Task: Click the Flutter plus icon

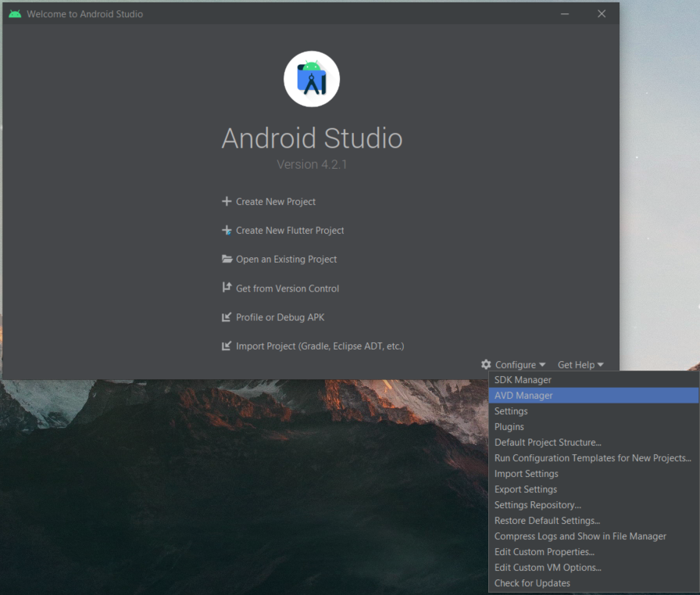Action: (227, 231)
